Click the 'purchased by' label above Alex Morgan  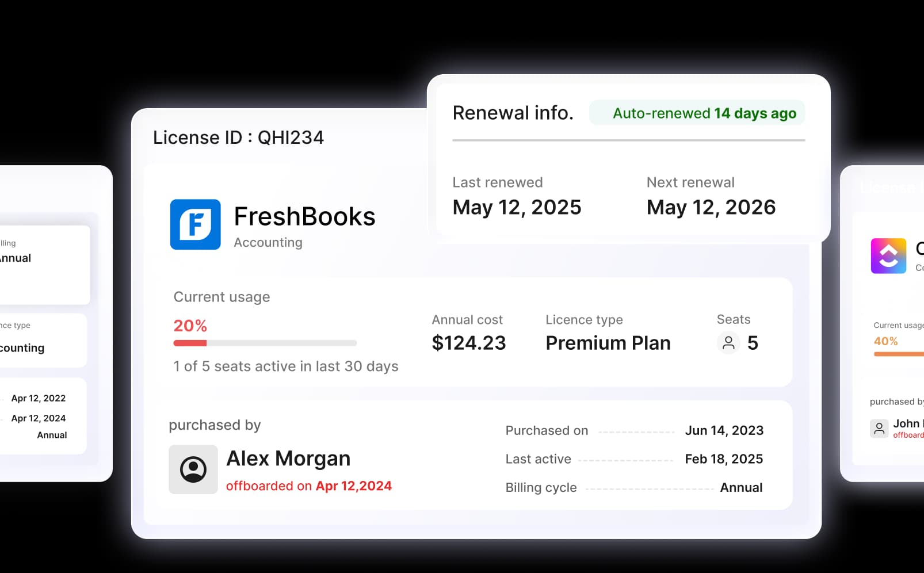[215, 425]
